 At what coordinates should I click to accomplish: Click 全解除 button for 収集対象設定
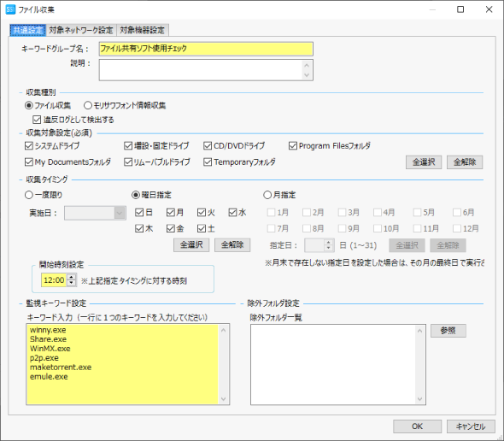click(x=465, y=162)
